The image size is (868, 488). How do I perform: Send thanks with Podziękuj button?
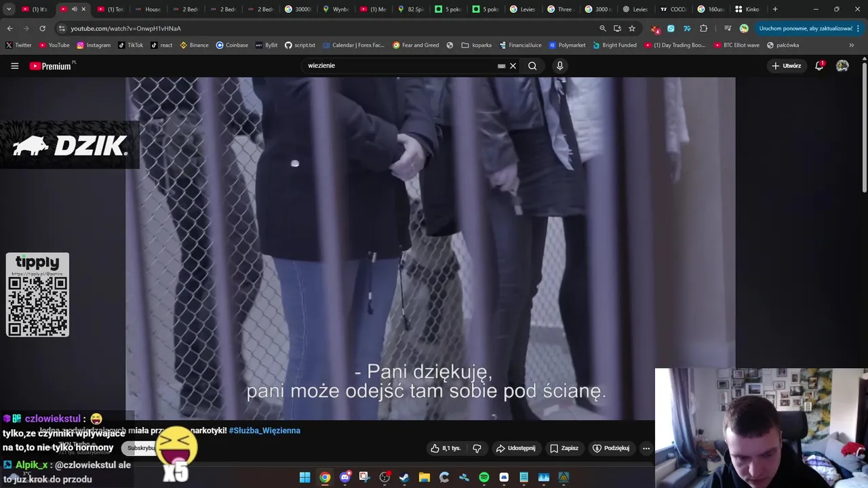(x=611, y=448)
